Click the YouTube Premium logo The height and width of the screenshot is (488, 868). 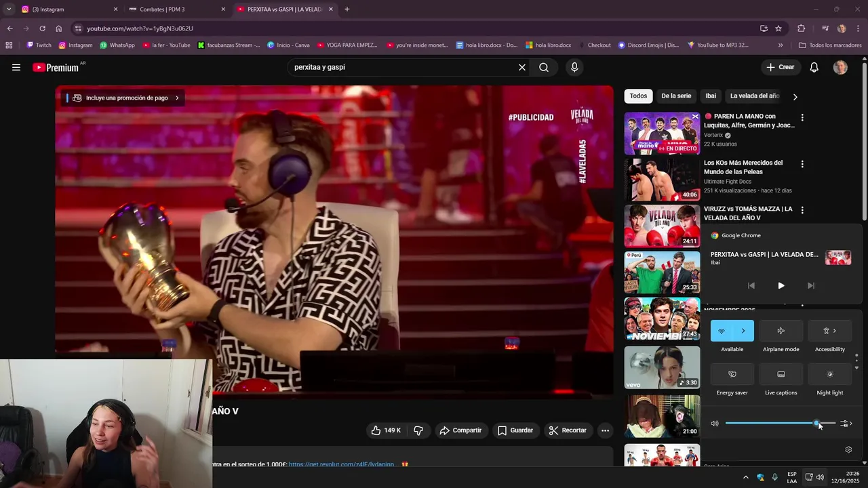click(57, 67)
